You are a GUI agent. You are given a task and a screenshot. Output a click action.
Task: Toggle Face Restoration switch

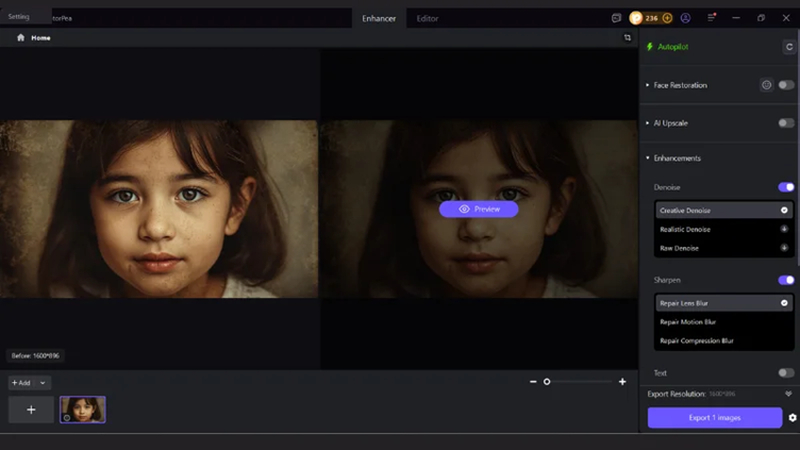786,85
